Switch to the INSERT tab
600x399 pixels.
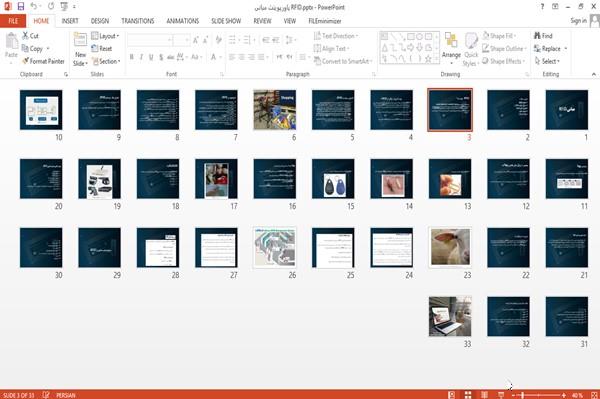coord(70,21)
